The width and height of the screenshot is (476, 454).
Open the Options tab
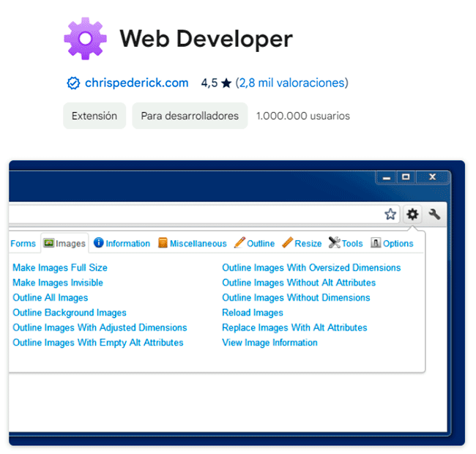pos(392,243)
